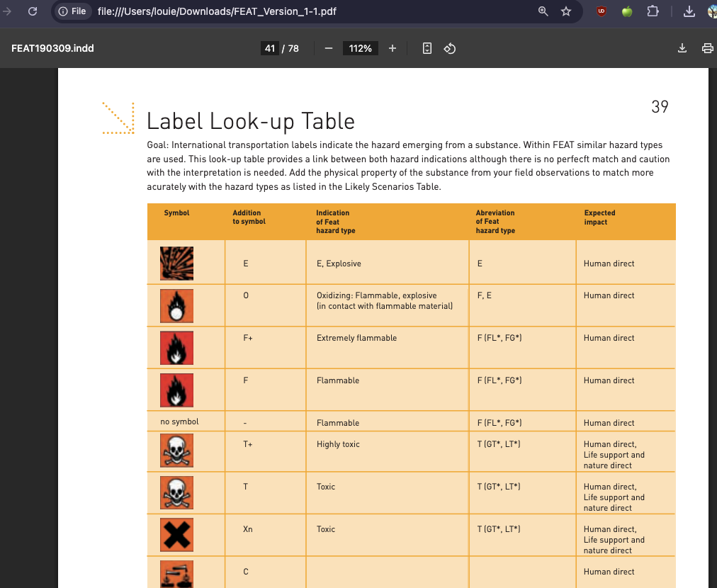717x588 pixels.
Task: Print the PDF document
Action: coord(706,48)
